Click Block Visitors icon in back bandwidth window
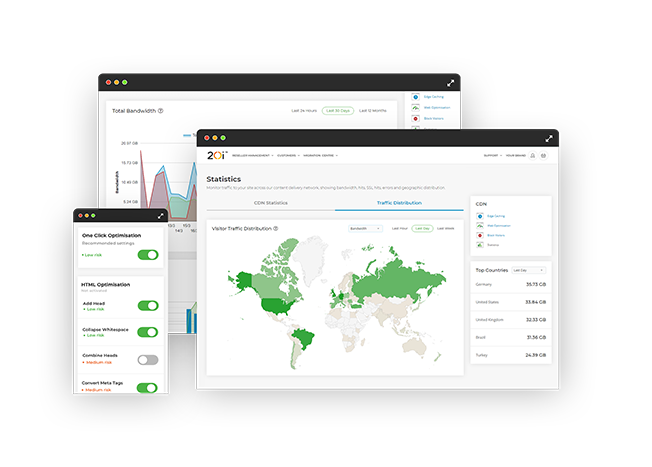The width and height of the screenshot is (652, 467). [415, 119]
